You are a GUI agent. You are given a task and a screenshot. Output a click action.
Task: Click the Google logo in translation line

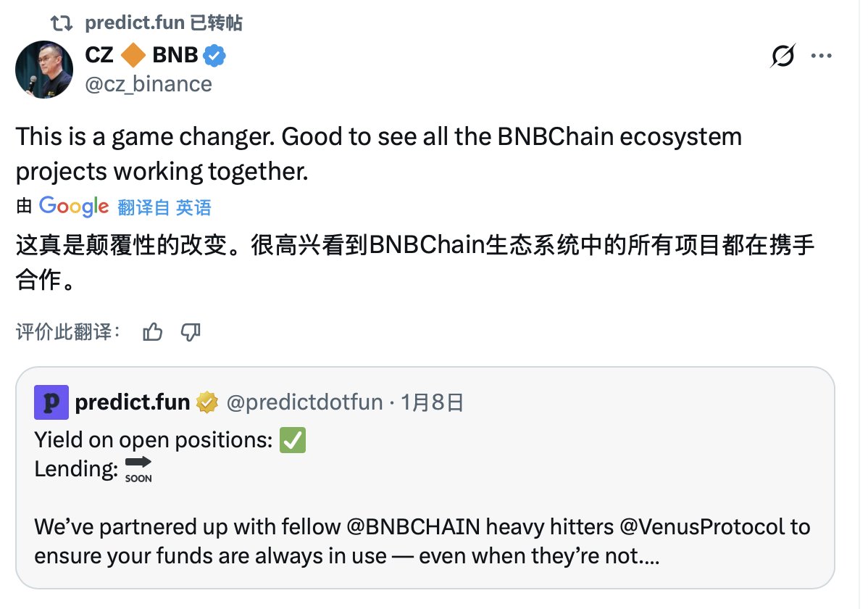tap(74, 207)
